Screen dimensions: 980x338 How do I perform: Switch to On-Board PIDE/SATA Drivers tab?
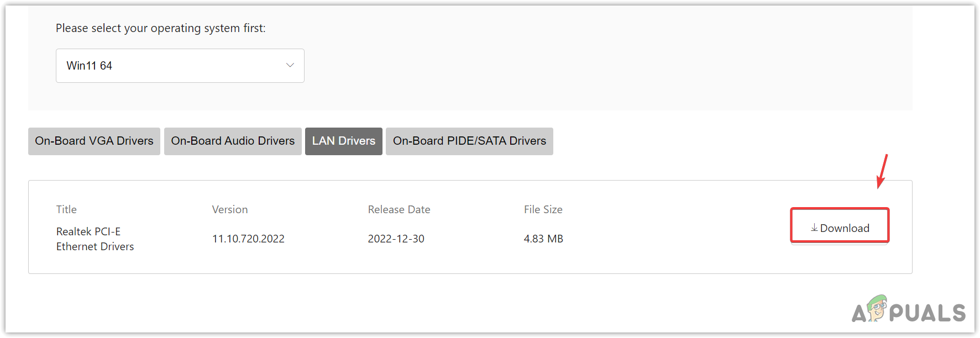pos(469,141)
